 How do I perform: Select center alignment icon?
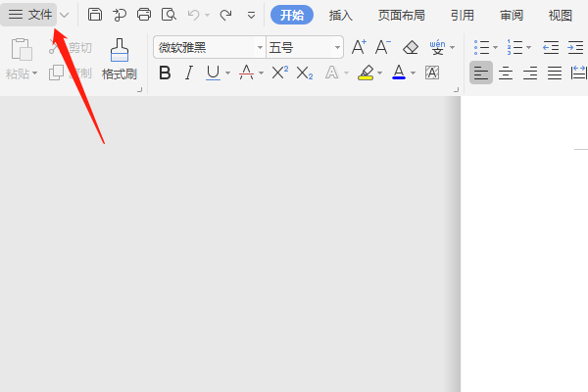[x=506, y=73]
